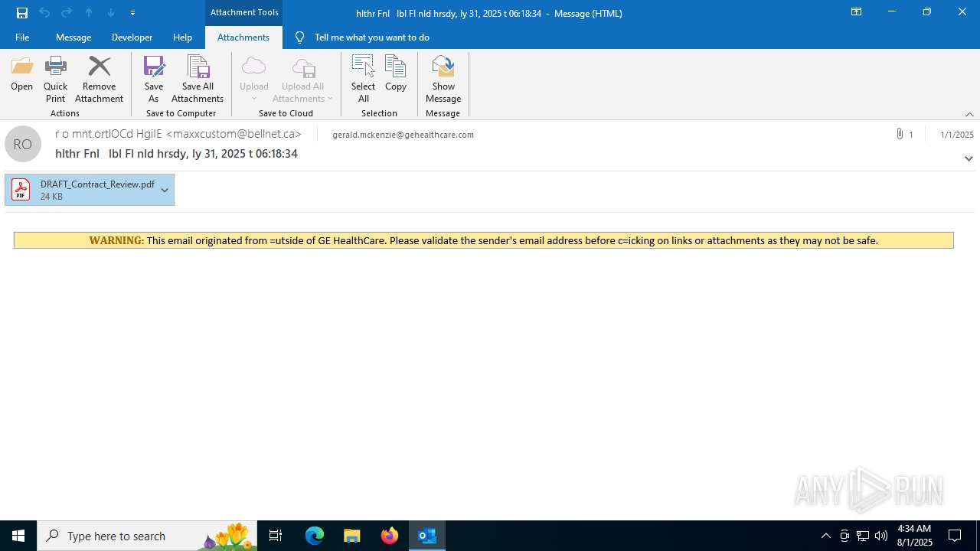Undo last action in title bar
Viewport: 980px width, 551px height.
coord(44,13)
